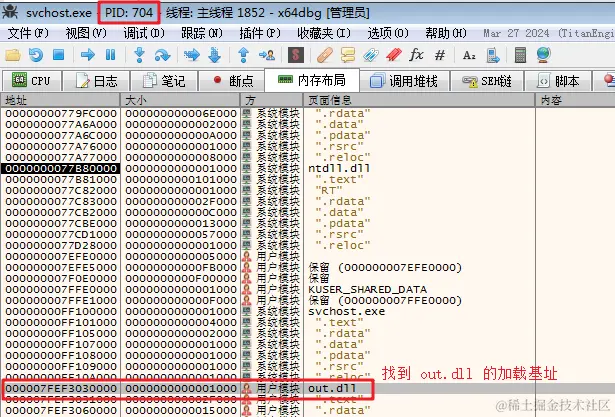The width and height of the screenshot is (615, 417).
Task: Switch to the 断点 tab
Action: click(232, 81)
